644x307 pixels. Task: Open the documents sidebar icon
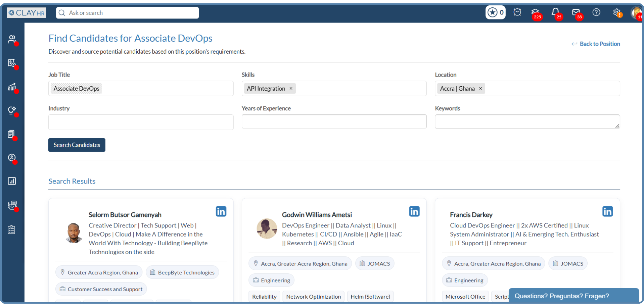(x=11, y=134)
